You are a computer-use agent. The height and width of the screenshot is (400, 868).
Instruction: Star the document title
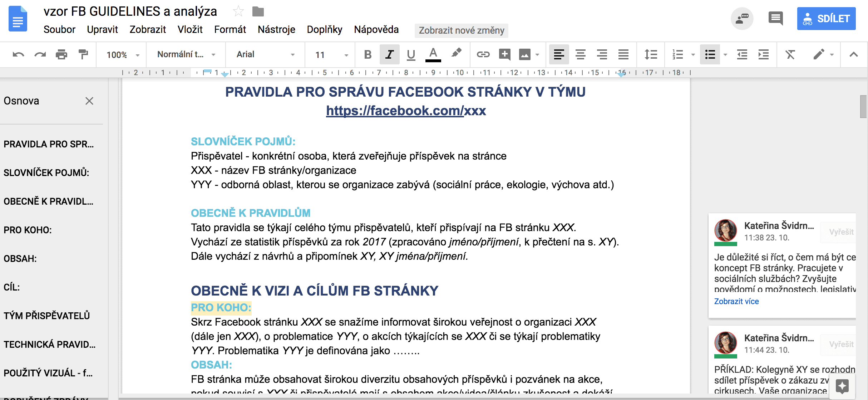coord(238,11)
